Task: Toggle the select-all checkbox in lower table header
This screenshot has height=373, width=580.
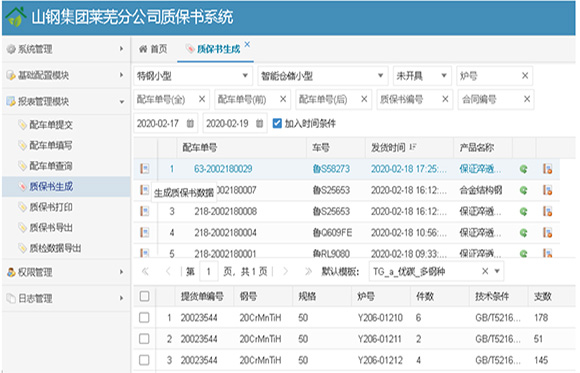Action: (144, 296)
